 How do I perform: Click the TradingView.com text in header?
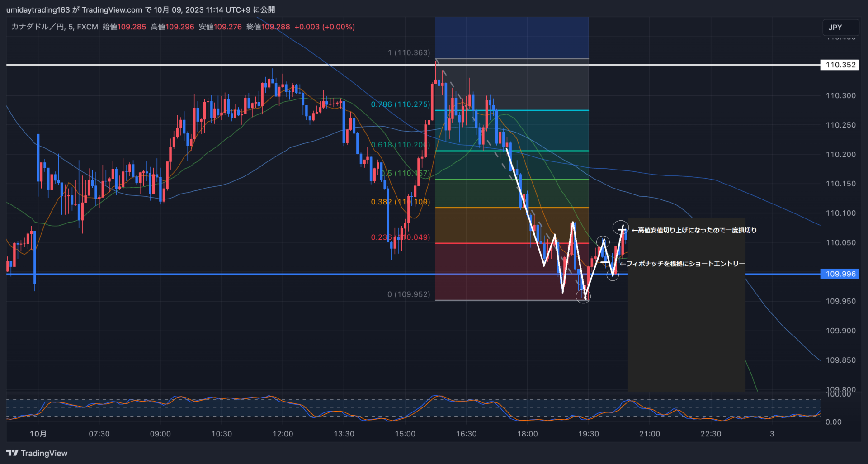[112, 9]
